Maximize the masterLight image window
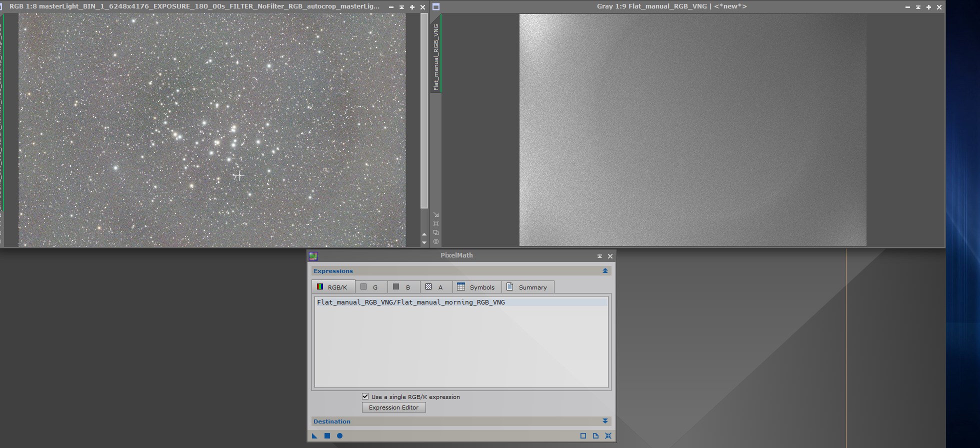The width and height of the screenshot is (980, 448). (x=412, y=7)
